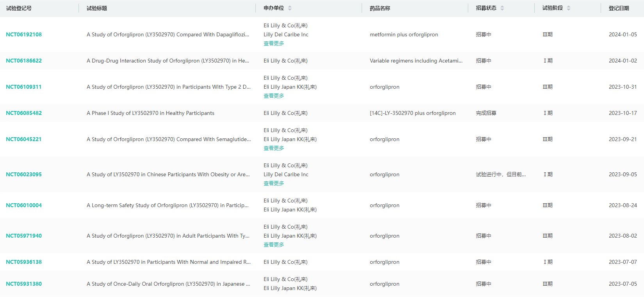Screen dimensions: 644x299
Task: Click the 登记日期 column header
Action: click(x=619, y=8)
